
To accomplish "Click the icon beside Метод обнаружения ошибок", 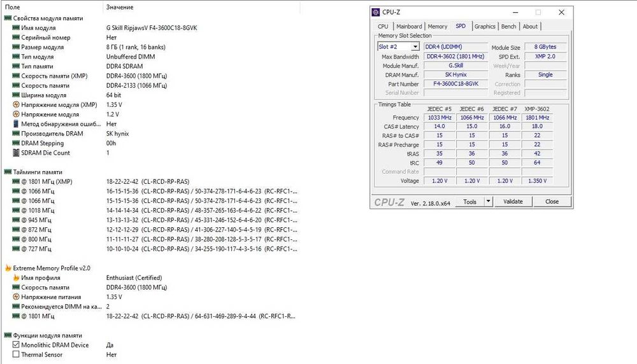I will [16, 123].
